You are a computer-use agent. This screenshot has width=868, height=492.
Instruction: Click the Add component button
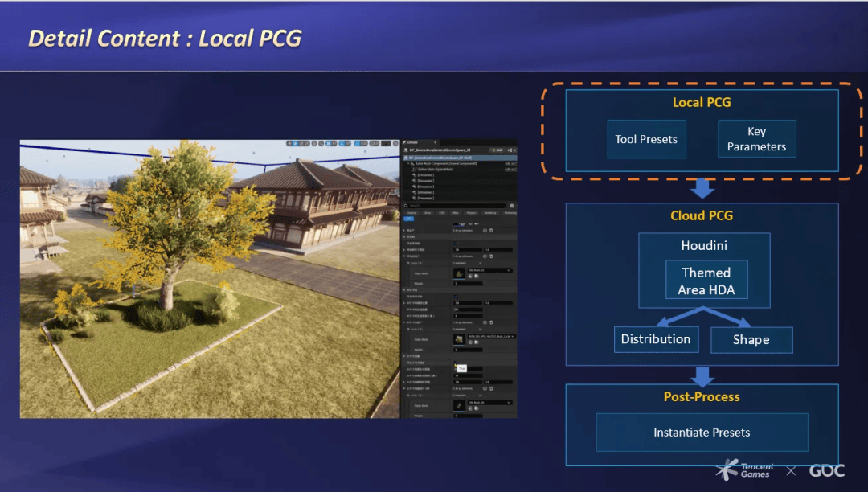click(x=497, y=150)
